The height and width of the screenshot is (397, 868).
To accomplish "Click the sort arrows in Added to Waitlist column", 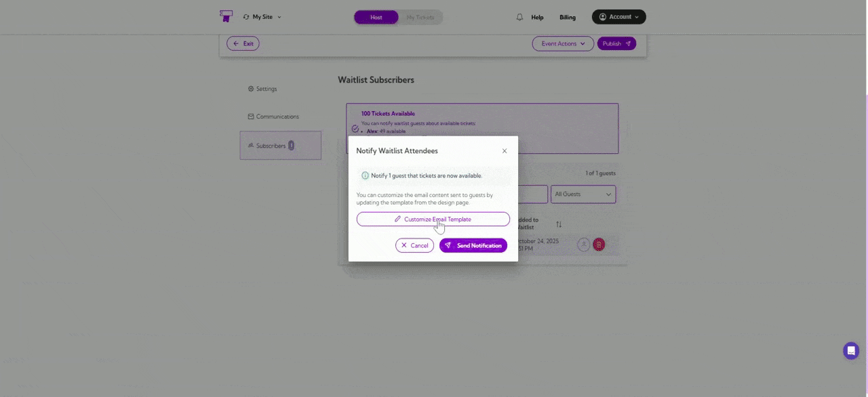I will tap(557, 224).
